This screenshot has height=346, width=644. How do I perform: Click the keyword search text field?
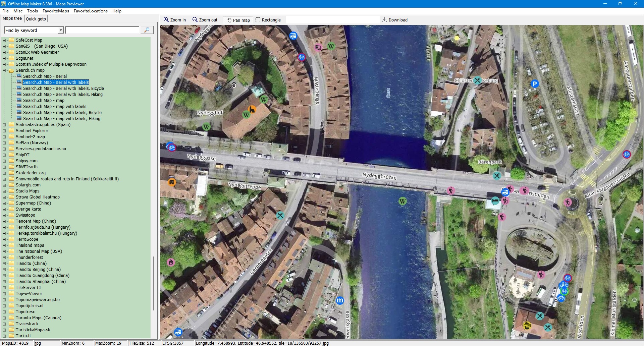102,30
